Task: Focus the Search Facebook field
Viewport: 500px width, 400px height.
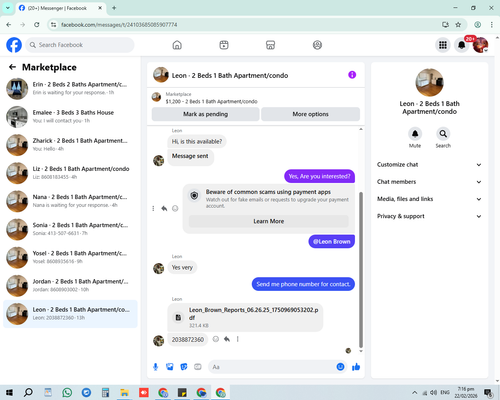Action: click(x=80, y=45)
